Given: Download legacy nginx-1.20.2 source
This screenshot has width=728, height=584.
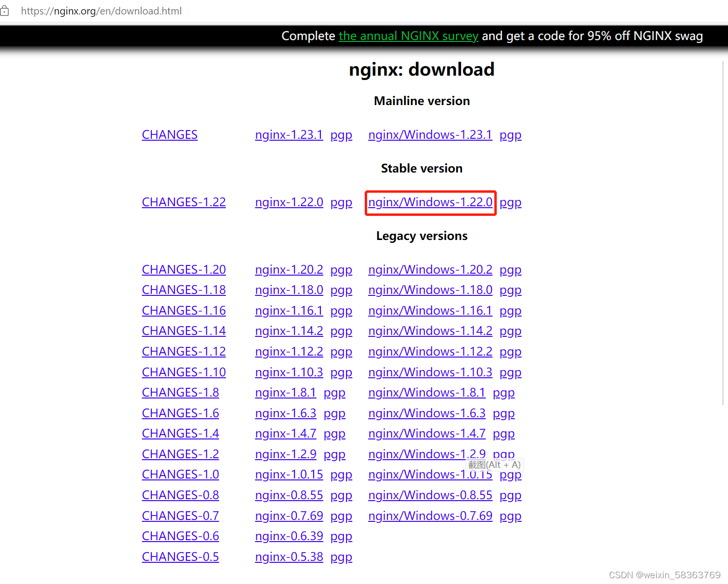Looking at the screenshot, I should 289,269.
